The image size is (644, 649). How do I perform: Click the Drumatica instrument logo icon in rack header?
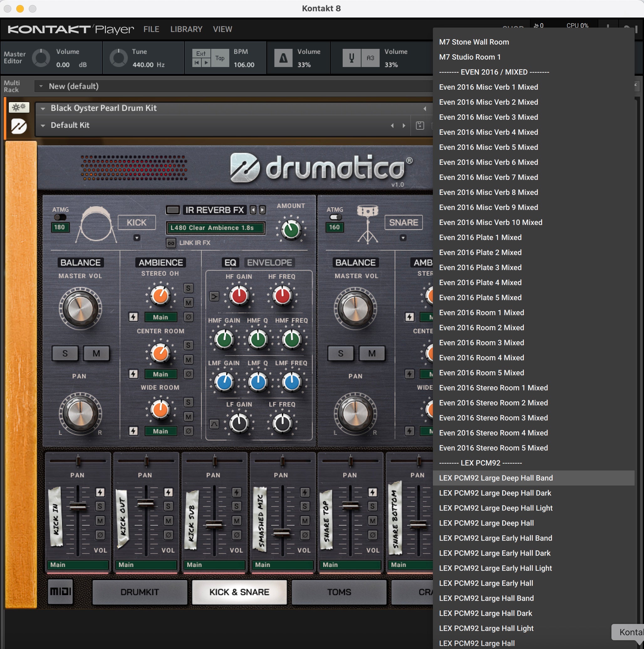point(19,126)
